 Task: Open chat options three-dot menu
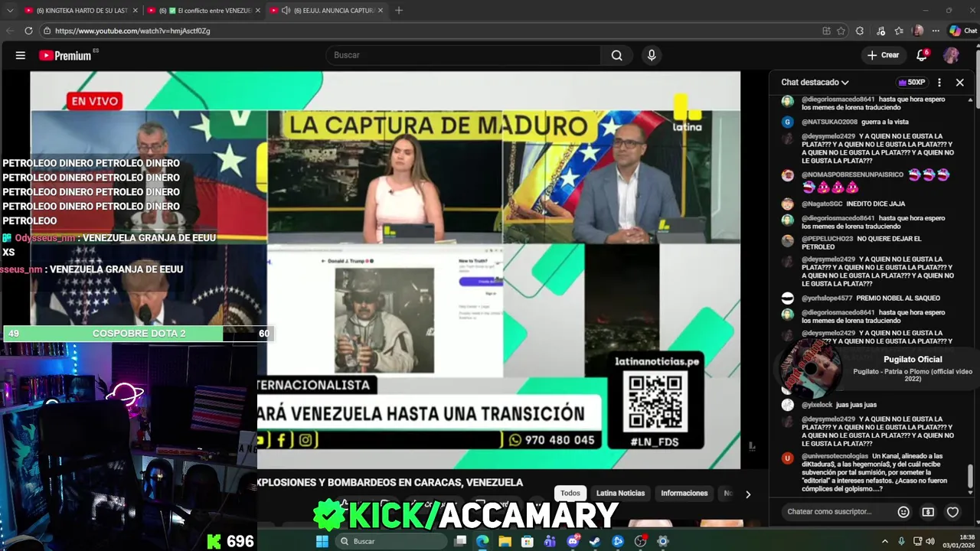pyautogui.click(x=939, y=83)
